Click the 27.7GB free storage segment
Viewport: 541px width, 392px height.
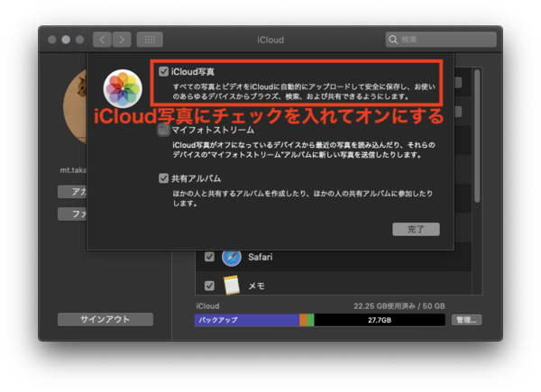[380, 320]
